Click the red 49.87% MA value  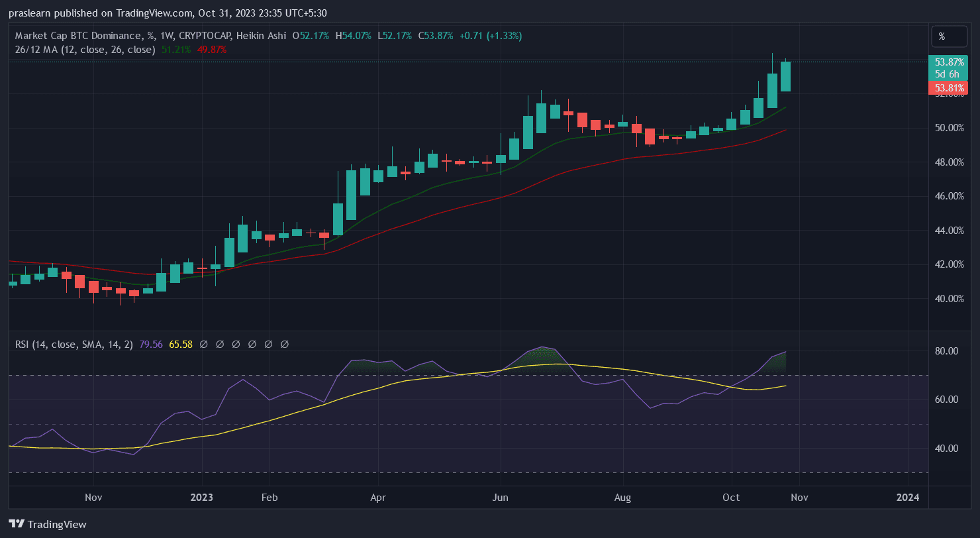211,49
